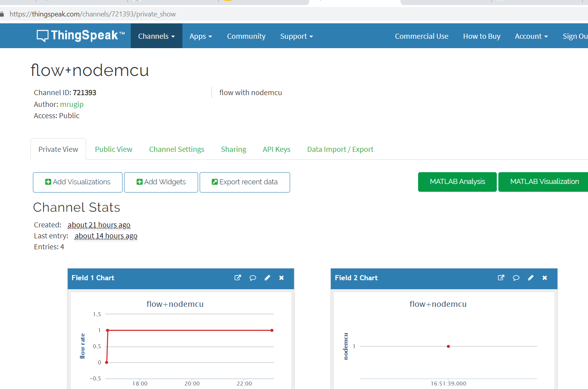Expand the Account dropdown menu

[x=531, y=36]
